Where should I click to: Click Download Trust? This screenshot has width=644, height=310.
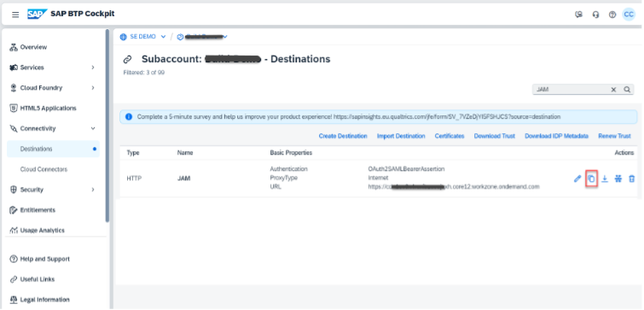(495, 136)
